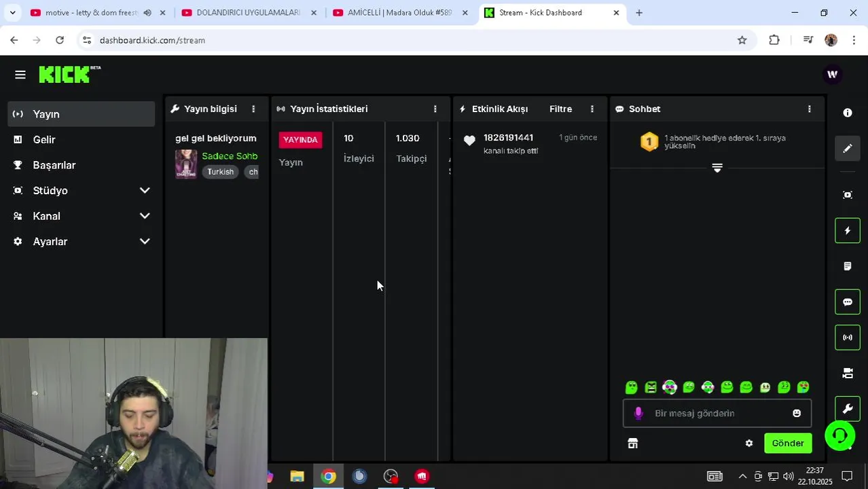Open the notes document icon in right sidebar
This screenshot has height=489, width=868.
[x=848, y=266]
